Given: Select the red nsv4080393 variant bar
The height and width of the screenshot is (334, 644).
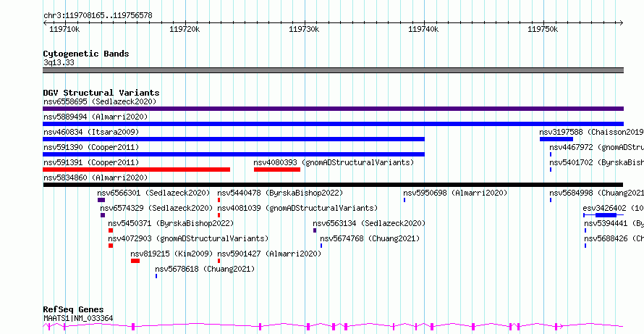Looking at the screenshot, I should point(277,170).
